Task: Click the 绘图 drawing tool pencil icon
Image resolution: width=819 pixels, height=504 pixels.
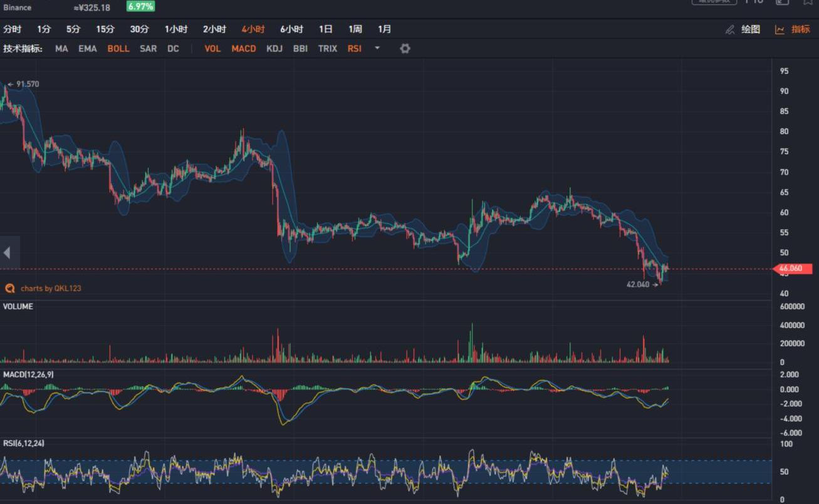Action: (730, 29)
